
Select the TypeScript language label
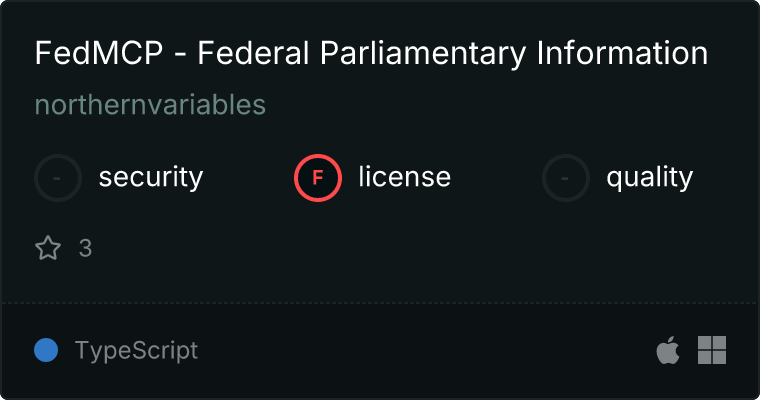(136, 350)
